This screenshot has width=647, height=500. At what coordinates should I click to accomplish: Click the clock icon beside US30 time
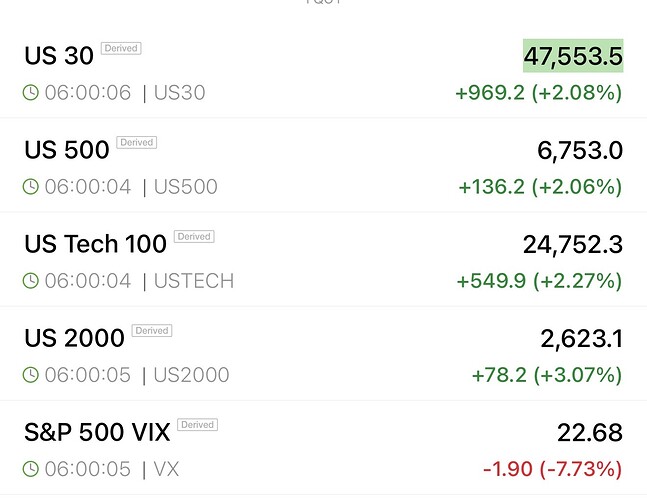[31, 92]
